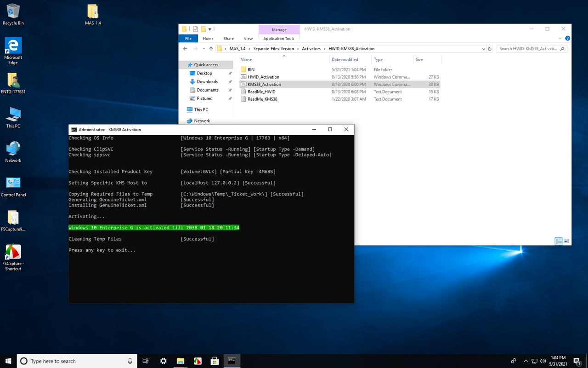Open the Application Tools ribbon tab
588x368 pixels.
(x=279, y=39)
